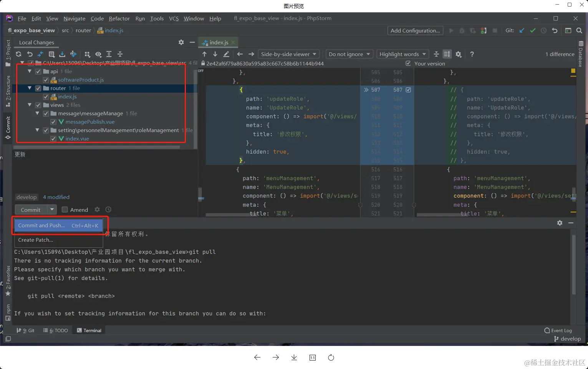Uncheck the router folder checkbox
The height and width of the screenshot is (369, 588).
pos(38,88)
